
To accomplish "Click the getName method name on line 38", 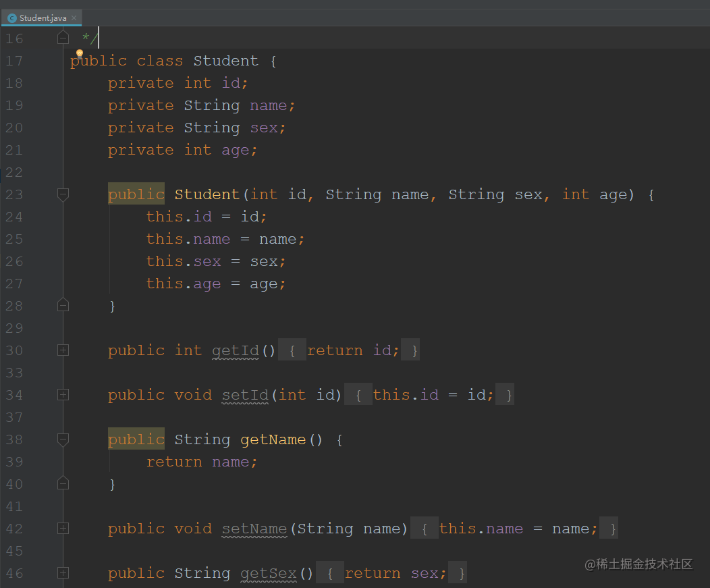I will (273, 439).
